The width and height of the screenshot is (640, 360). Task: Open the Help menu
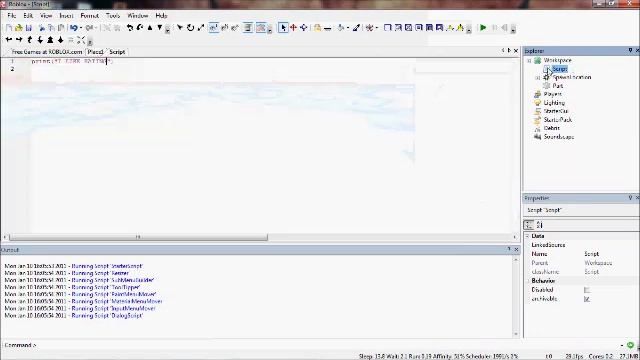pyautogui.click(x=161, y=16)
